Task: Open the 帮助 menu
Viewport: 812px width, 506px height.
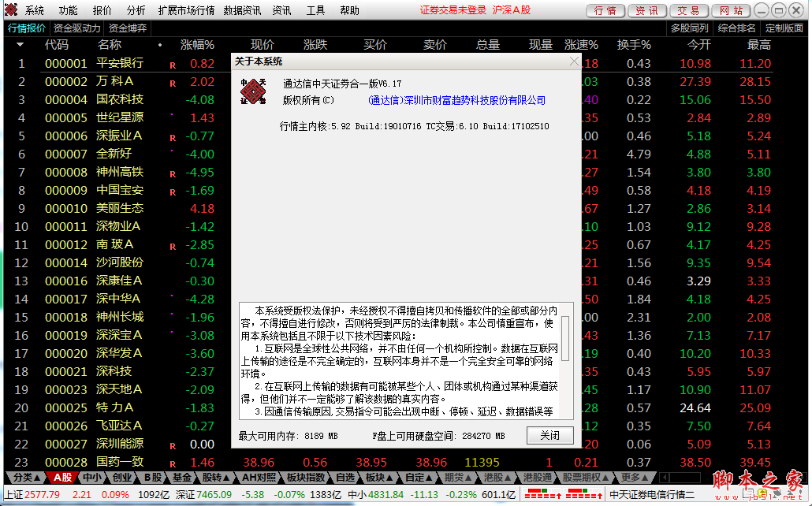Action: coord(349,10)
